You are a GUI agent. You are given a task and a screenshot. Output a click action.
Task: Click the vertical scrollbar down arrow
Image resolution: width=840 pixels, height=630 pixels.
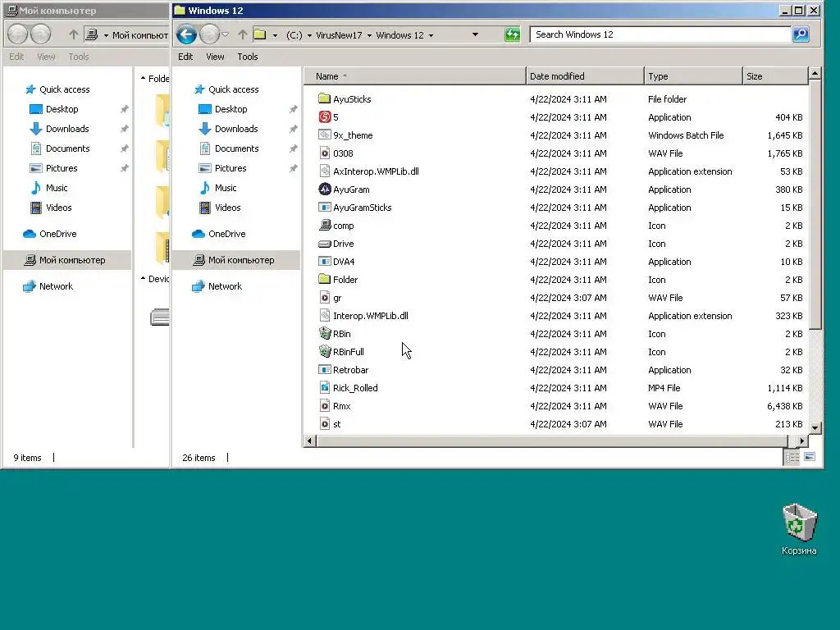pos(815,427)
